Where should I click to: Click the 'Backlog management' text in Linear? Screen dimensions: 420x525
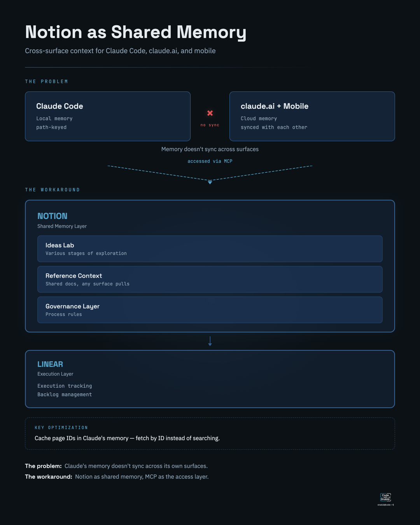[65, 395]
